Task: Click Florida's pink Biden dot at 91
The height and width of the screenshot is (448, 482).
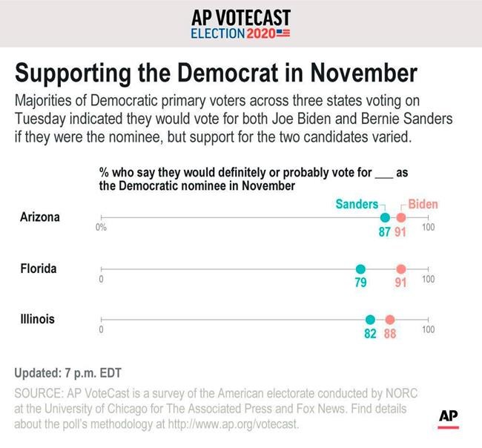Action: coord(401,269)
